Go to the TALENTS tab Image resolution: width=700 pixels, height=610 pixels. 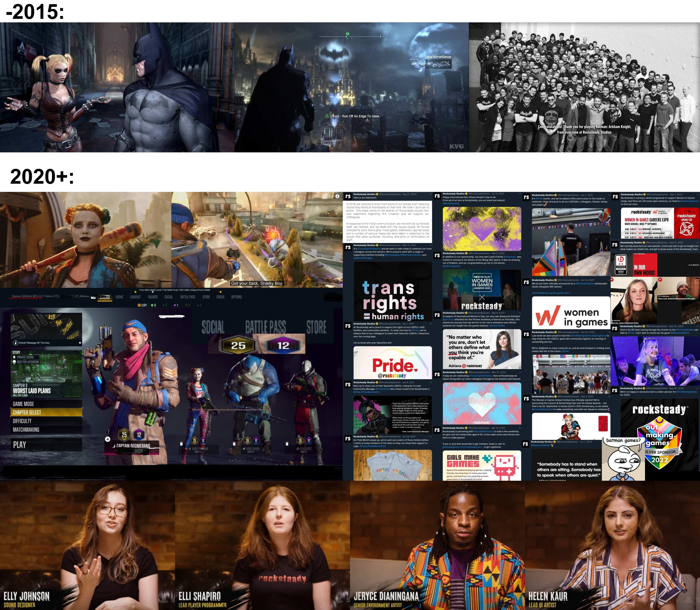click(x=152, y=297)
